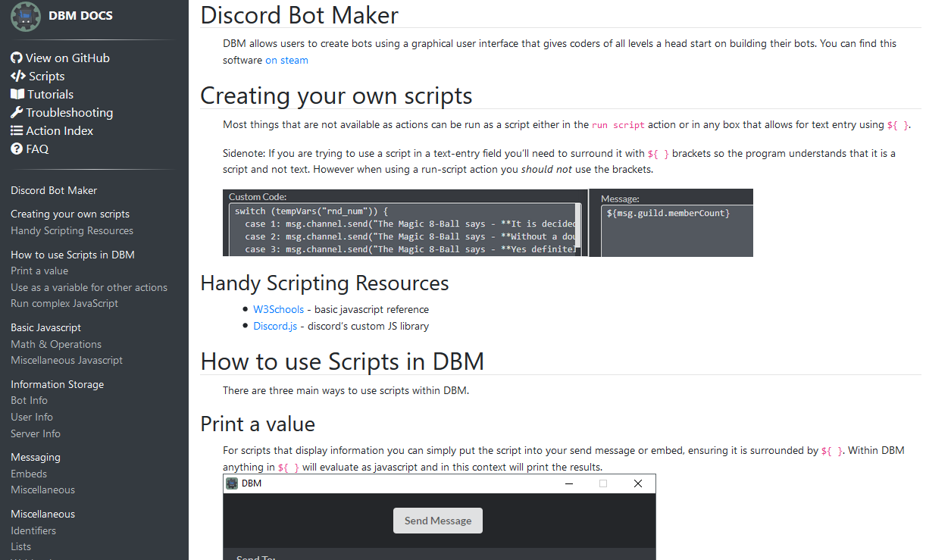Select Lists in sidebar
Screen dimensions: 926x560
(x=21, y=546)
